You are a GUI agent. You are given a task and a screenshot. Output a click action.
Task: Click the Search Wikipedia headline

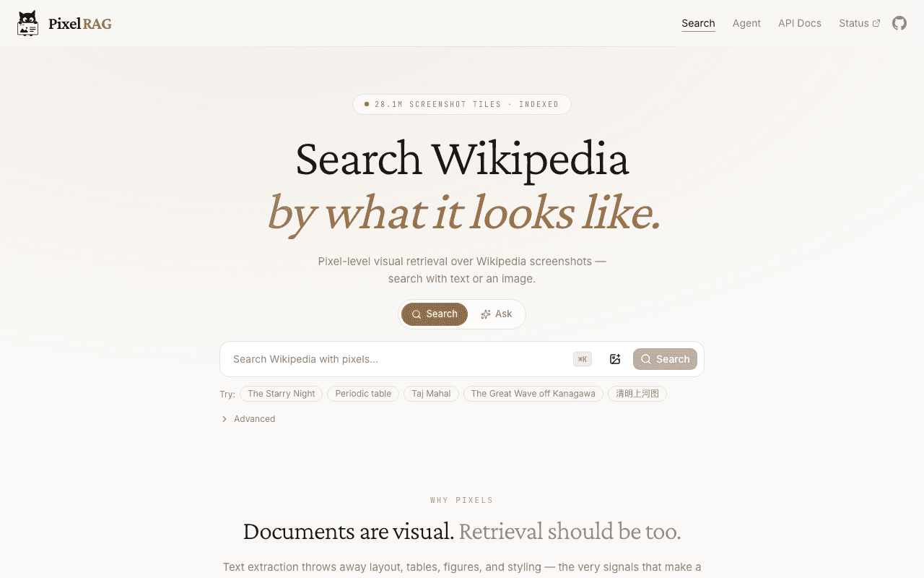coord(462,159)
